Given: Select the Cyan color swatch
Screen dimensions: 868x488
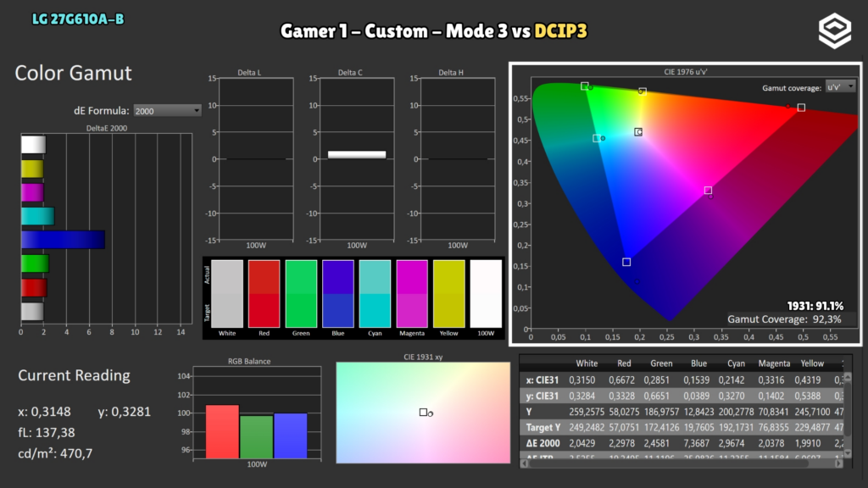Looking at the screenshot, I should (375, 294).
